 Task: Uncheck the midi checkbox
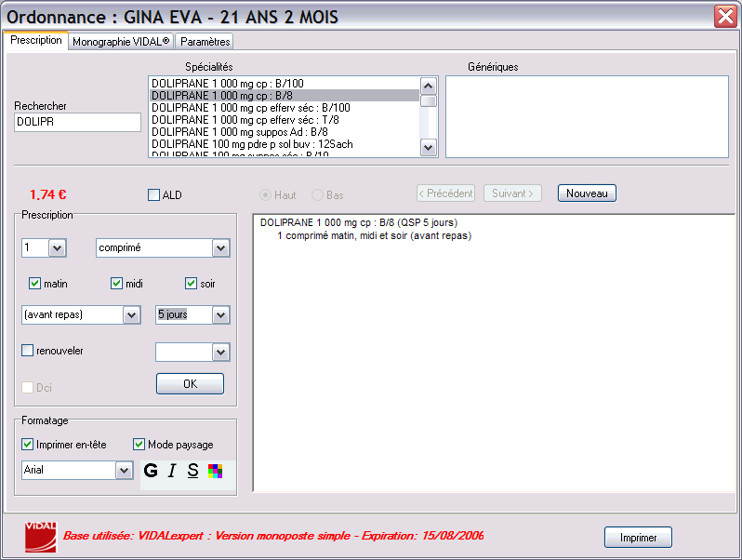(116, 284)
